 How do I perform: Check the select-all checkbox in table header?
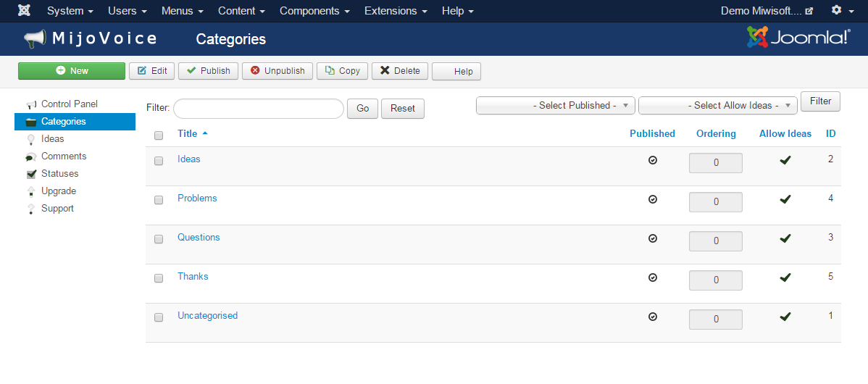coord(159,135)
